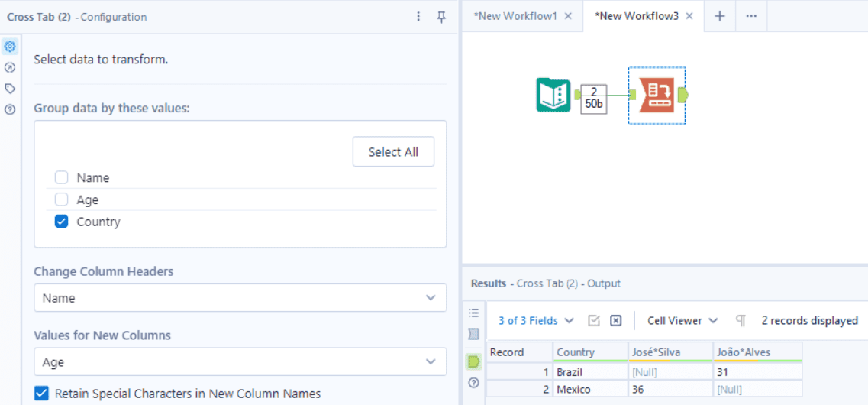868x405 pixels.
Task: Pin the Configuration panel
Action: pos(441,16)
